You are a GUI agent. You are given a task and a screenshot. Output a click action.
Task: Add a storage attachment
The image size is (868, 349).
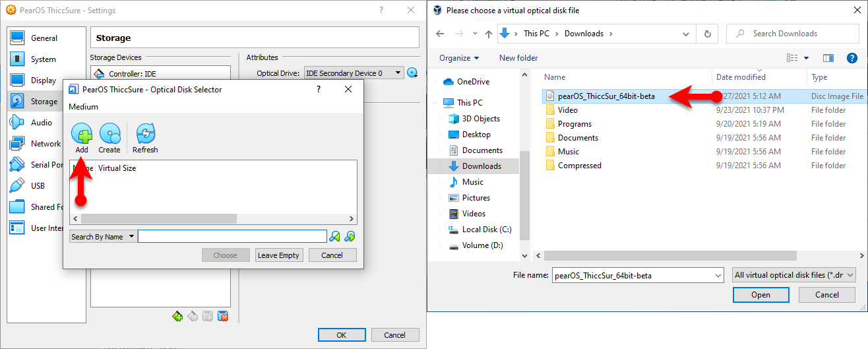pos(208,317)
